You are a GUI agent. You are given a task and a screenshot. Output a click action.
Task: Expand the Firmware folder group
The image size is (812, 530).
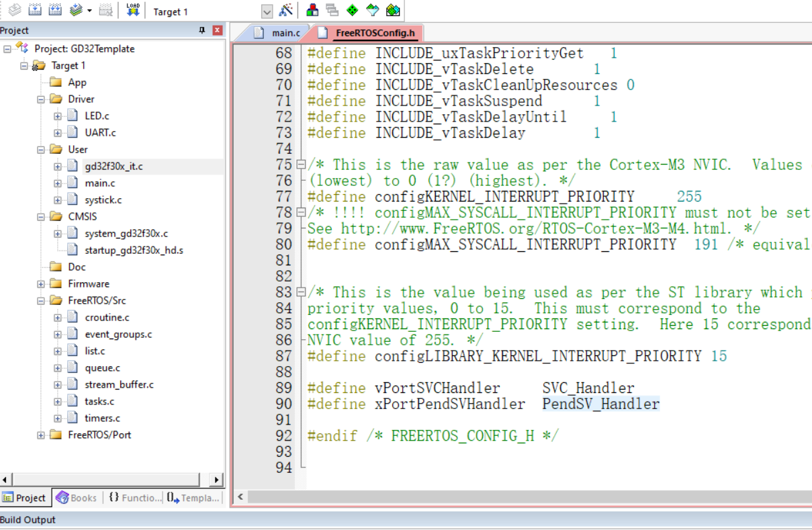pyautogui.click(x=41, y=283)
